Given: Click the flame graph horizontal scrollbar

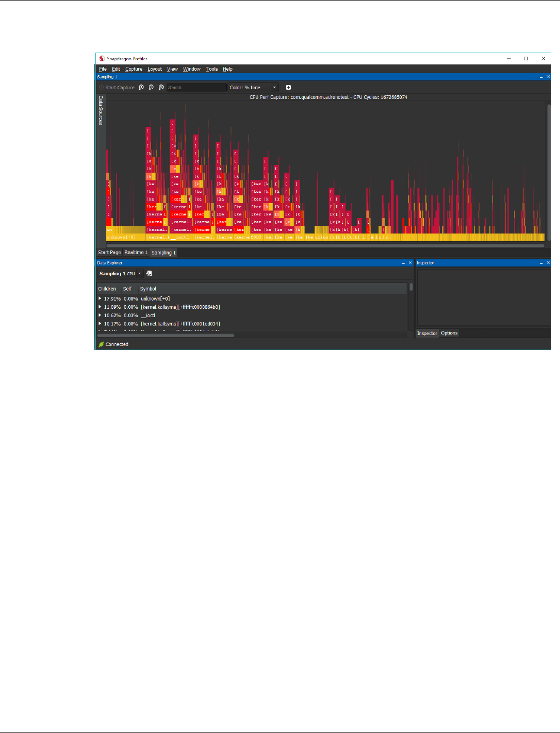Looking at the screenshot, I should coord(325,246).
